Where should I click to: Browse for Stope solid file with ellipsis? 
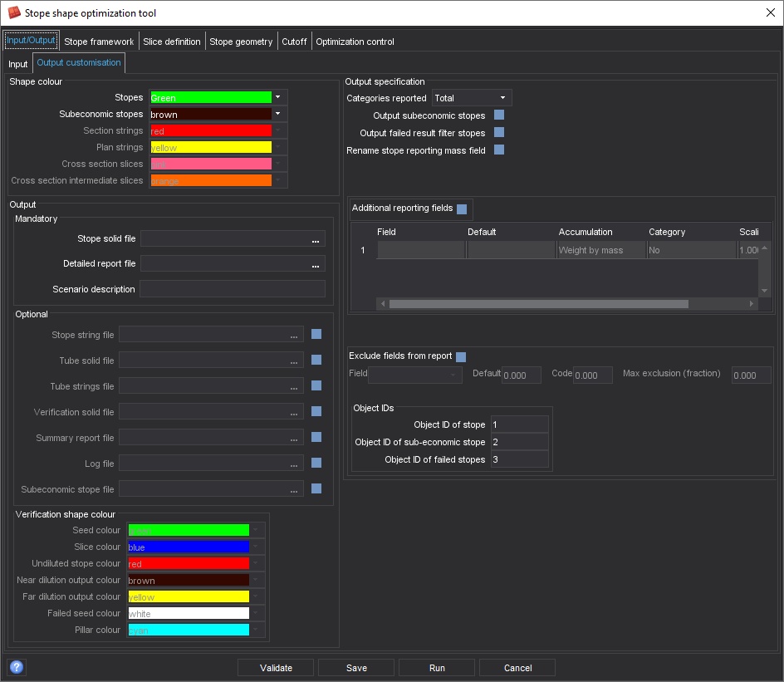(x=316, y=239)
